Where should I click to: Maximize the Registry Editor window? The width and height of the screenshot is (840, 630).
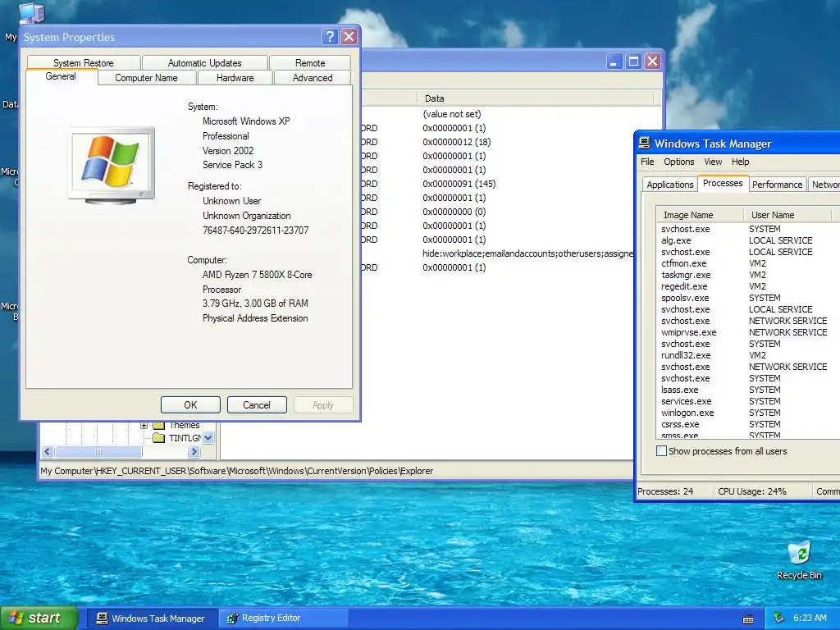tap(633, 62)
